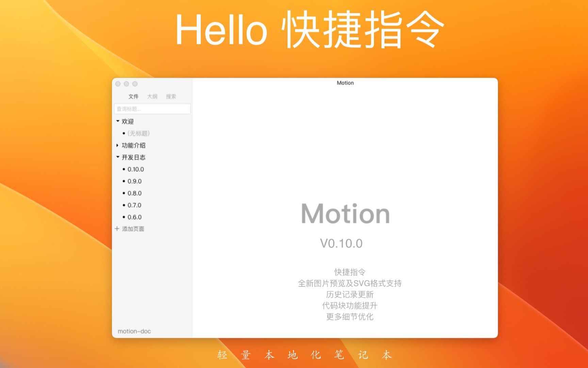Click the 添加页面 plus icon
This screenshot has height=368, width=588.
pyautogui.click(x=117, y=229)
